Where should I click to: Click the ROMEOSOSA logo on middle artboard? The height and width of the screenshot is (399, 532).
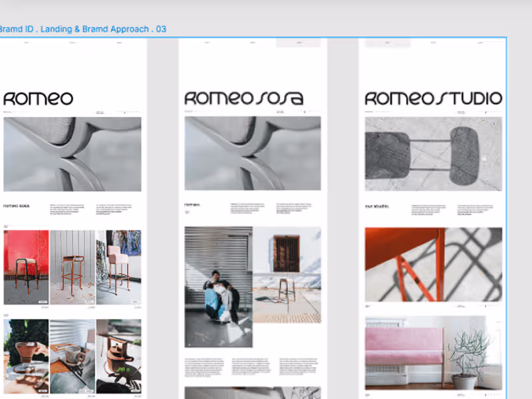pyautogui.click(x=243, y=97)
